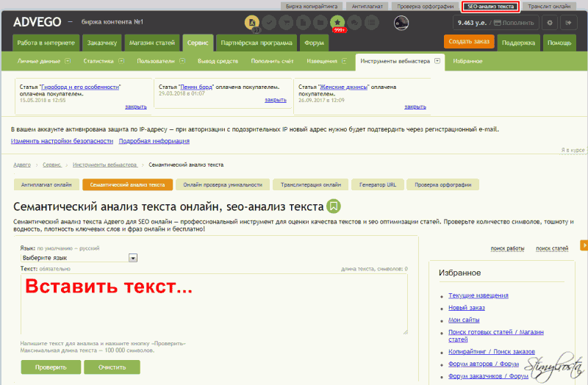Viewport: 588px width, 385px height.
Task: Click the Поддержка button
Action: coord(518,43)
